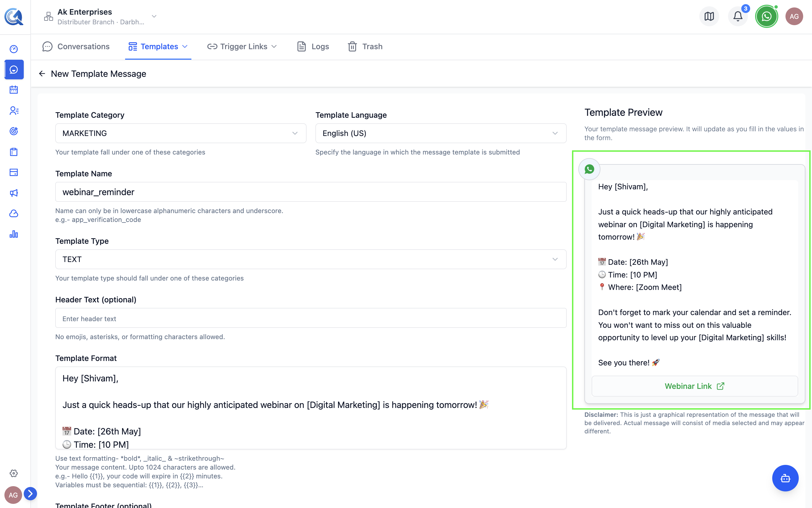Click "Time: [10 PM]" in preview

pyautogui.click(x=632, y=275)
